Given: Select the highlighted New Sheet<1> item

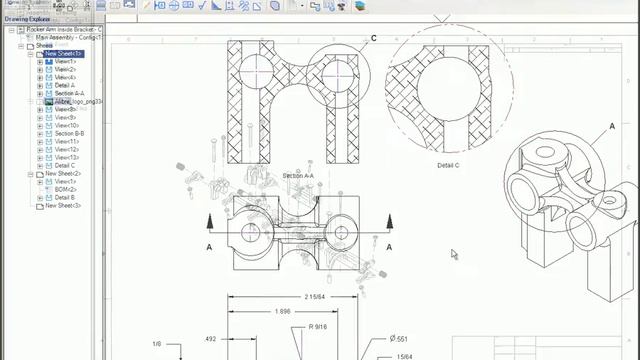Looking at the screenshot, I should (x=64, y=53).
